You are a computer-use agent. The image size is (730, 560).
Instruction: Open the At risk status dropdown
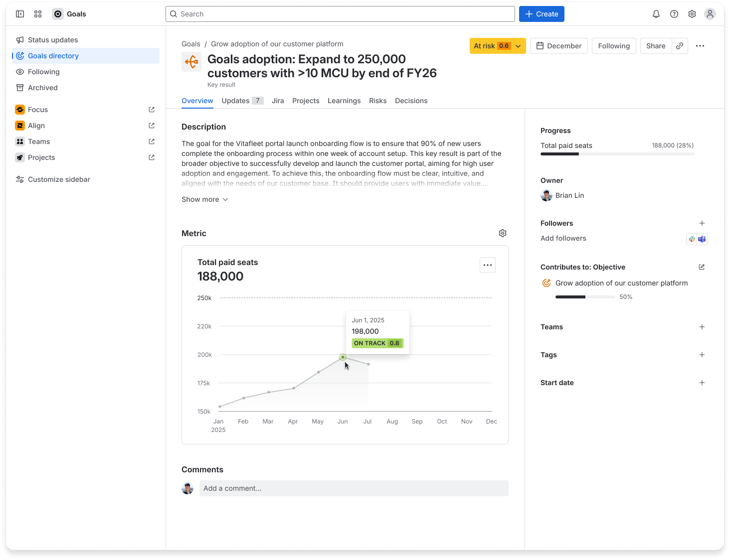(497, 45)
